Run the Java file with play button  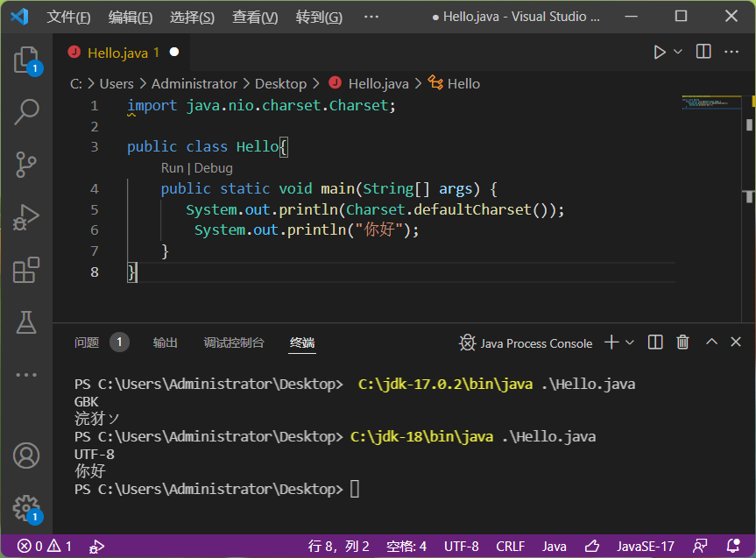659,52
